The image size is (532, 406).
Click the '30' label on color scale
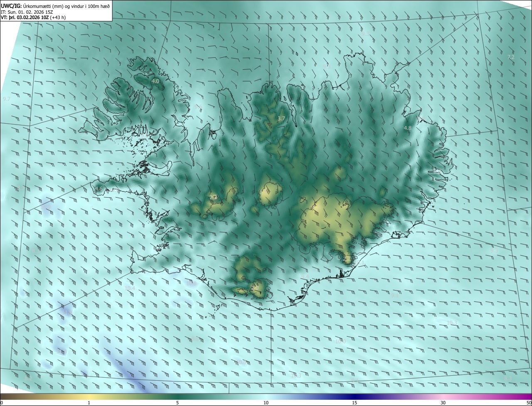tap(443, 403)
